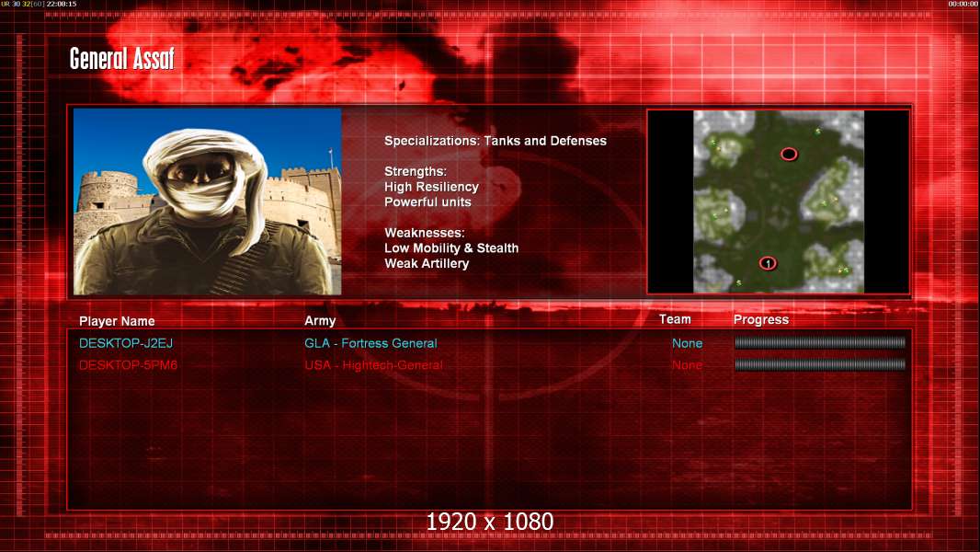
Task: Click Low Mobility & Stealth weakness line
Action: (451, 248)
